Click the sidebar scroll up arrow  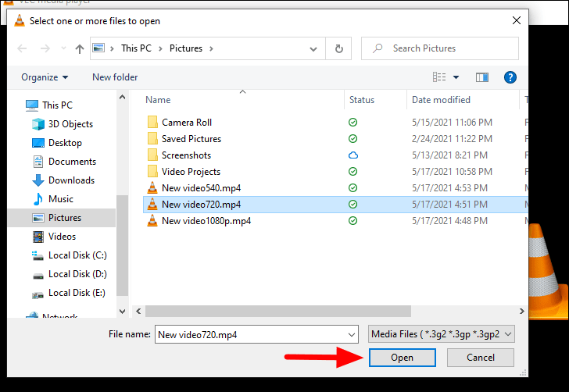tap(122, 97)
